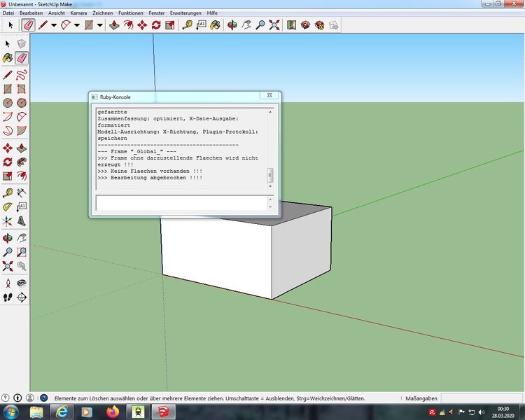Activate the Dimension tool in left toolbar
Screen dimensions: 525x420
coord(21,192)
